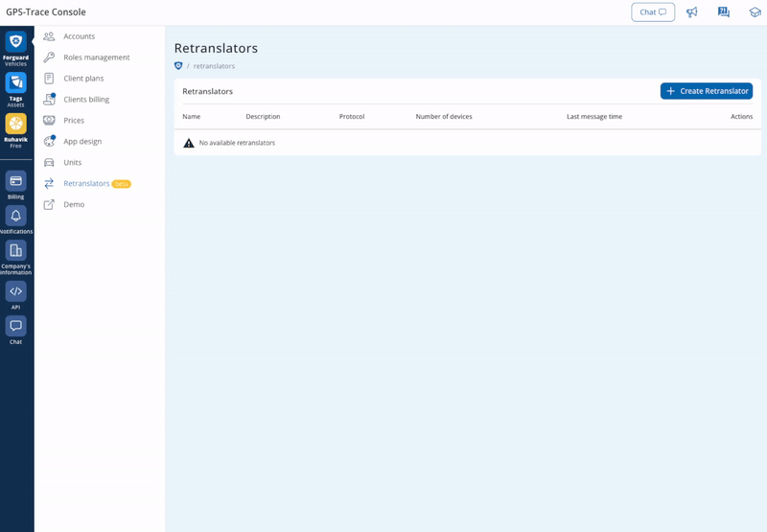Image resolution: width=767 pixels, height=532 pixels.
Task: Click the shield home breadcrumb icon
Action: pos(178,66)
